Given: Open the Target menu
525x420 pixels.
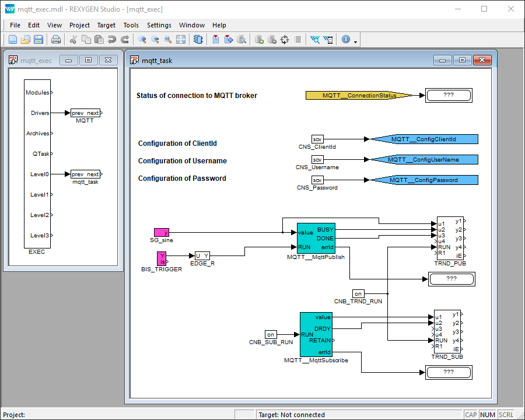Looking at the screenshot, I should point(106,25).
